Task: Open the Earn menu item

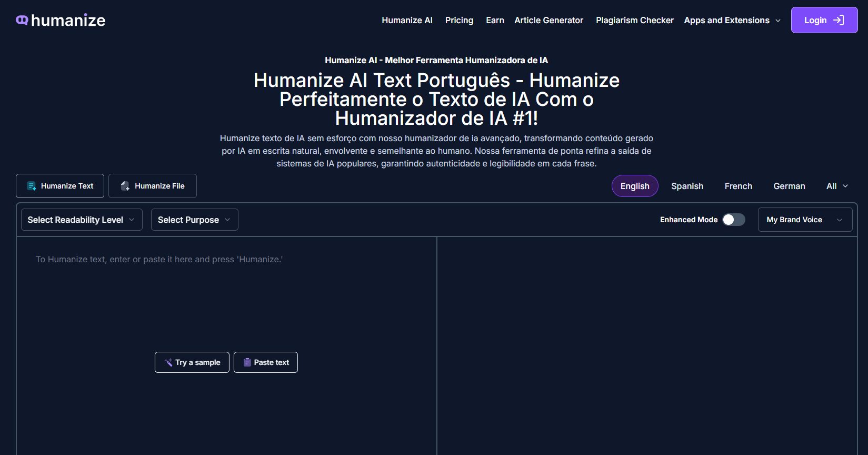Action: [495, 20]
